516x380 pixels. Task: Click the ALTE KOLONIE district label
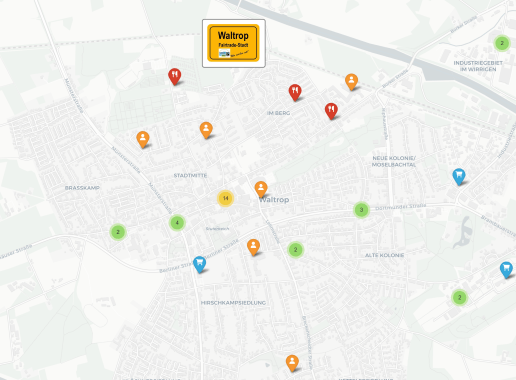(x=385, y=255)
